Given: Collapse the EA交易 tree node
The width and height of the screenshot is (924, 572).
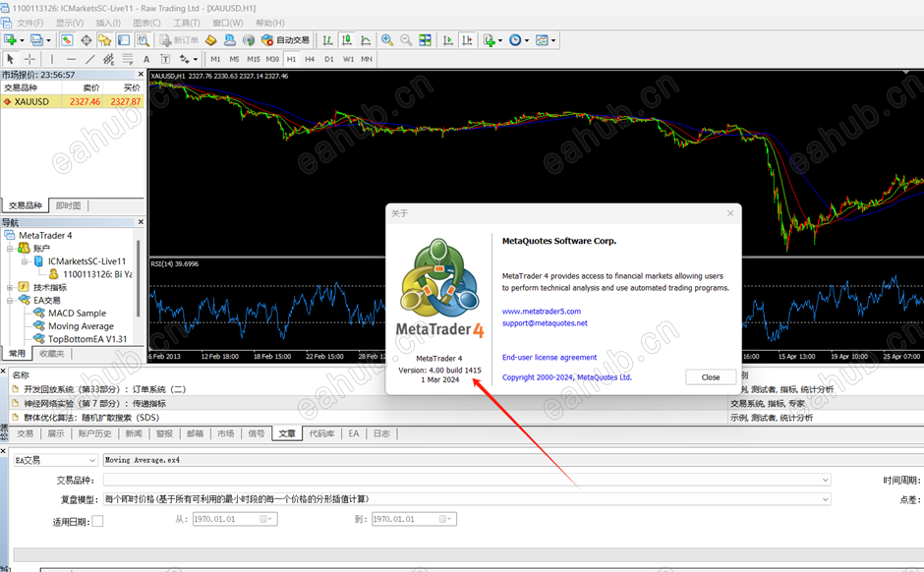Looking at the screenshot, I should (10, 301).
